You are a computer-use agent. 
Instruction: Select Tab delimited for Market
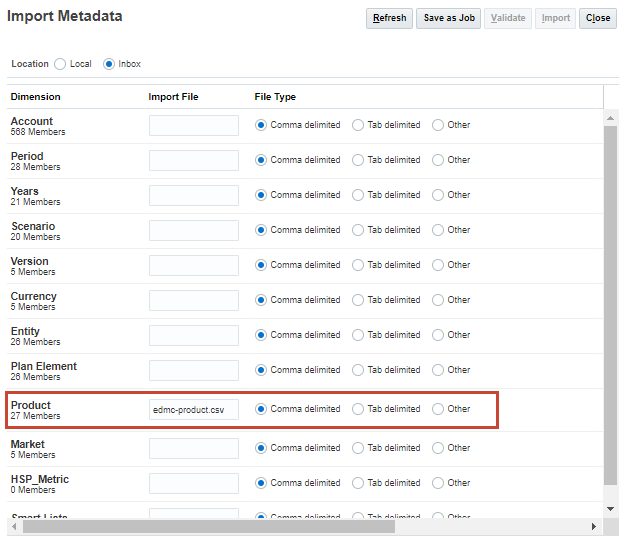pos(358,448)
